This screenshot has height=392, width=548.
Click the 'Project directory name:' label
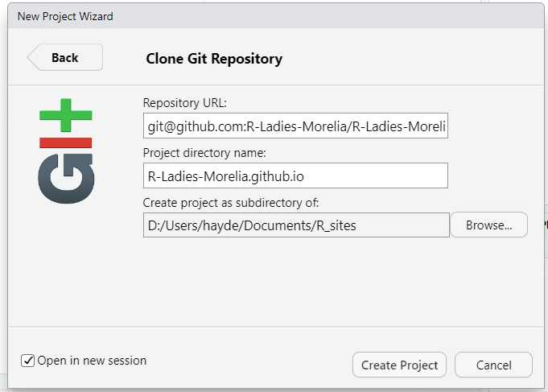point(204,153)
